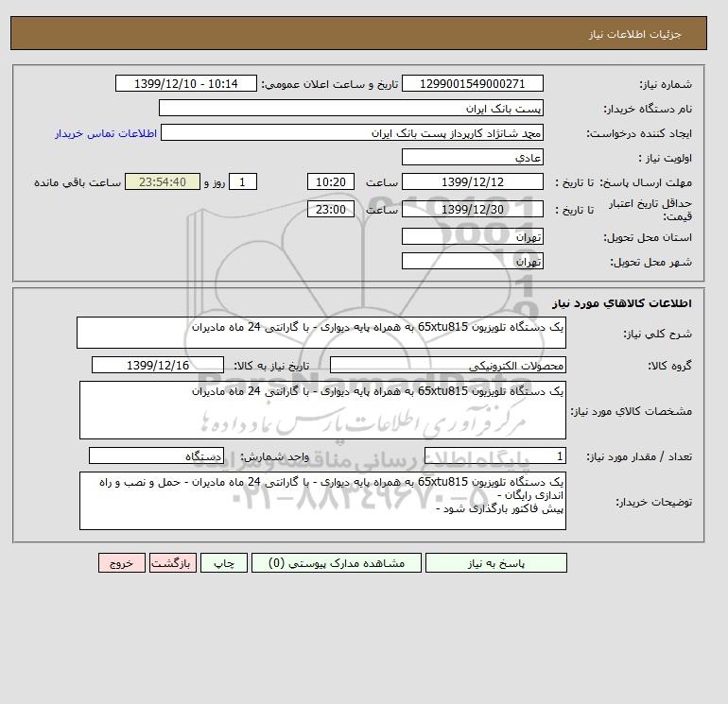Screen dimensions: 728x704
Task: Click the اطلاعات کالاهای مورد نیاز section heading
Action: point(622,303)
